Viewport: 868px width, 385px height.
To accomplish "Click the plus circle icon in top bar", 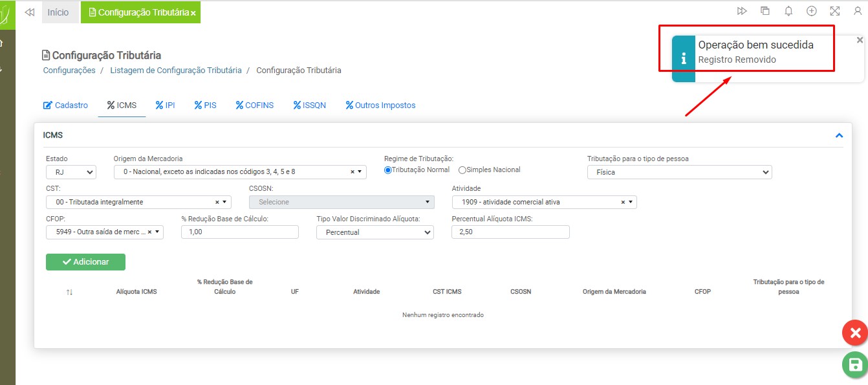I will [x=812, y=11].
